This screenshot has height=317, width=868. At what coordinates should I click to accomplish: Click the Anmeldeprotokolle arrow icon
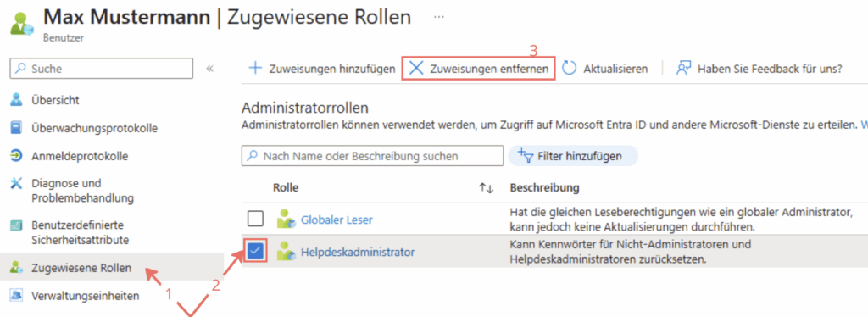coord(17,156)
